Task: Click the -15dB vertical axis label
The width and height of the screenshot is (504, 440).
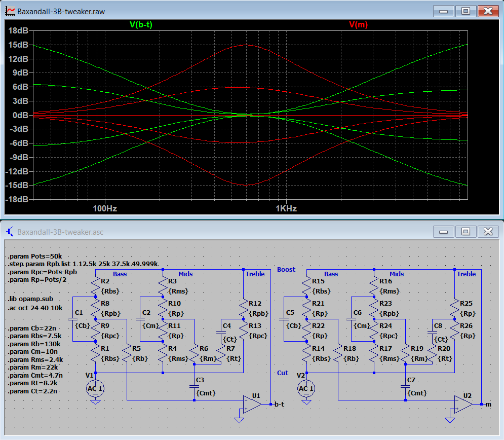Action: tap(17, 185)
